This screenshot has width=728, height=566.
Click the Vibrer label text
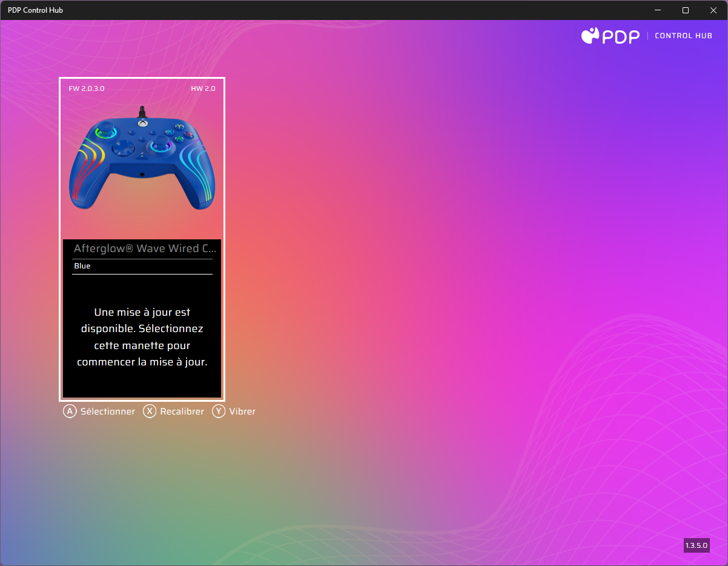point(242,411)
